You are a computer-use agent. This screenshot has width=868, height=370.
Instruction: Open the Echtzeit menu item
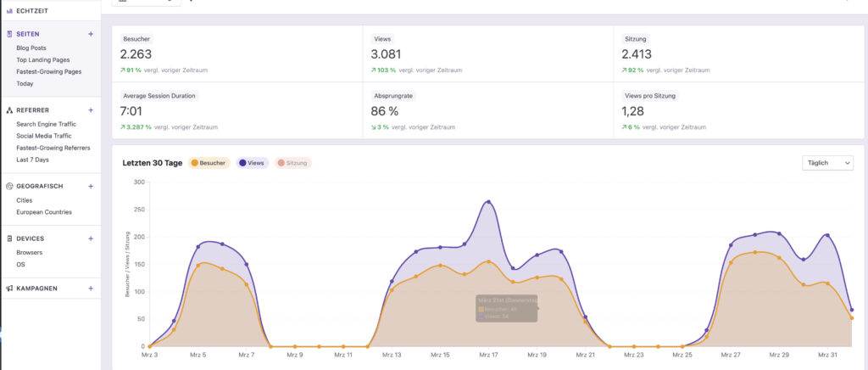coord(34,11)
